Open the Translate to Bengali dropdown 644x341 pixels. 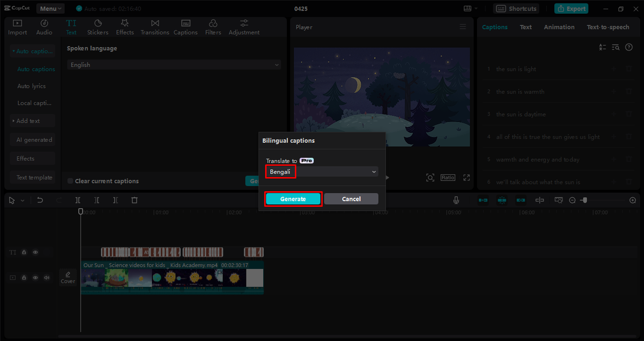pos(322,172)
